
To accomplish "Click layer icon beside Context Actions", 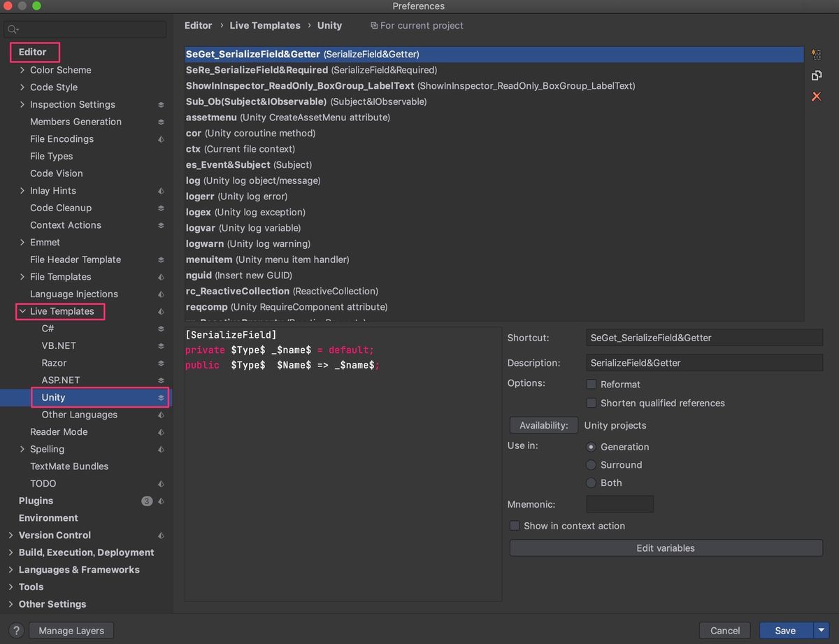I will click(x=161, y=225).
